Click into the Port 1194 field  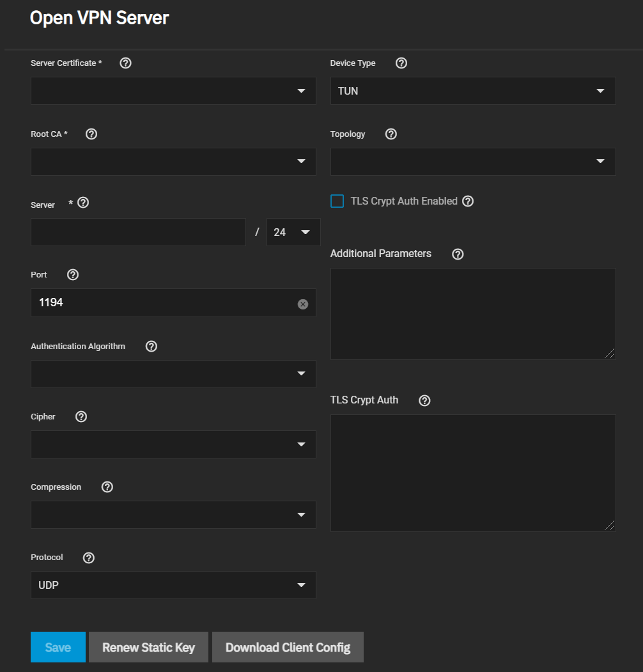point(173,303)
